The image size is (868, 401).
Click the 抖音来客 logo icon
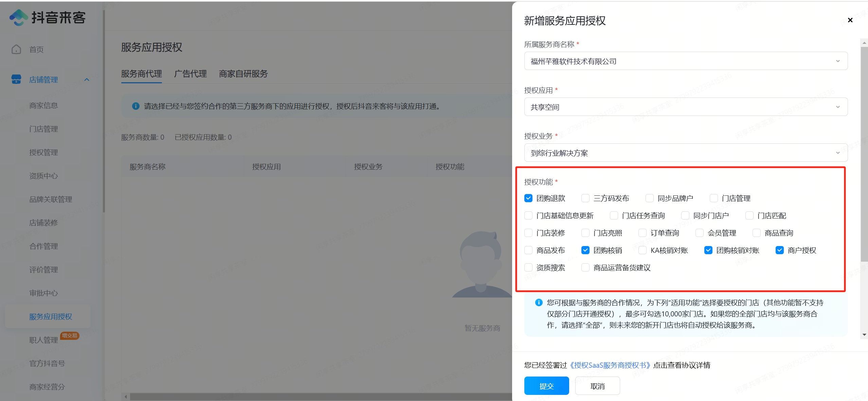click(x=19, y=18)
